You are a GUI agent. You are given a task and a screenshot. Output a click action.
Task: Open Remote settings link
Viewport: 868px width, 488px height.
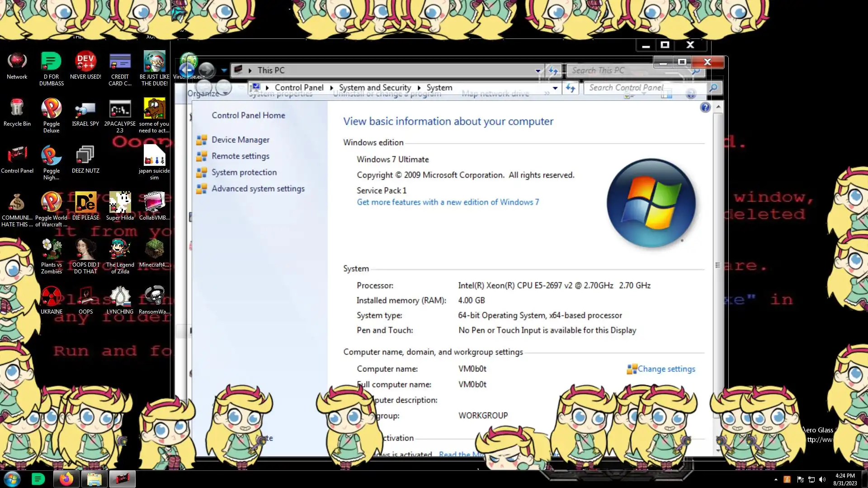(240, 156)
